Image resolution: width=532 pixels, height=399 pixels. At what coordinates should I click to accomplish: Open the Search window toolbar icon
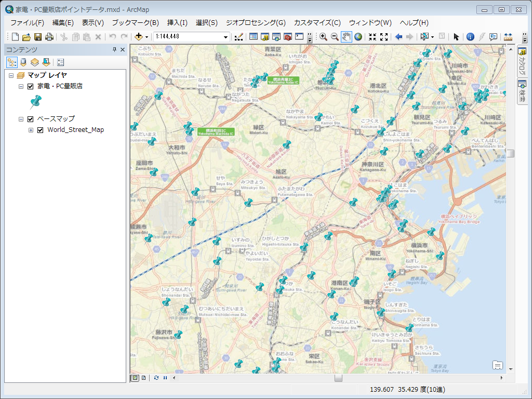pos(276,37)
